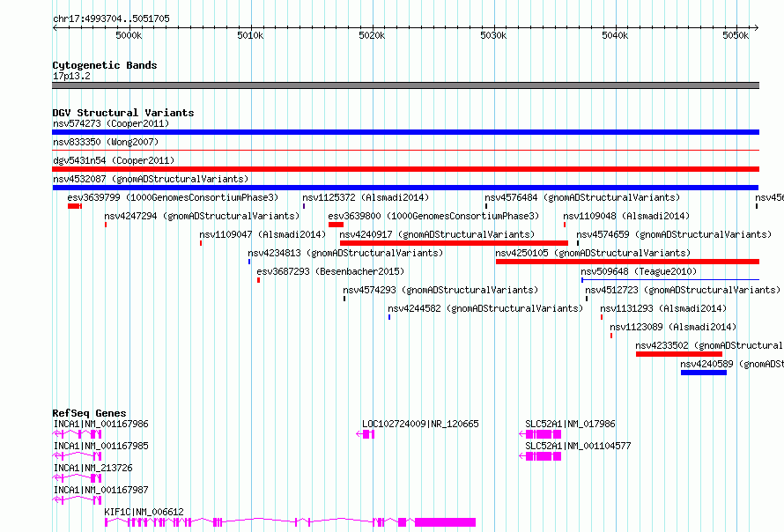Viewport: 784px width, 532px height.
Task: Click the nsv509648 (Teague2010) thin blue line
Action: click(x=670, y=280)
